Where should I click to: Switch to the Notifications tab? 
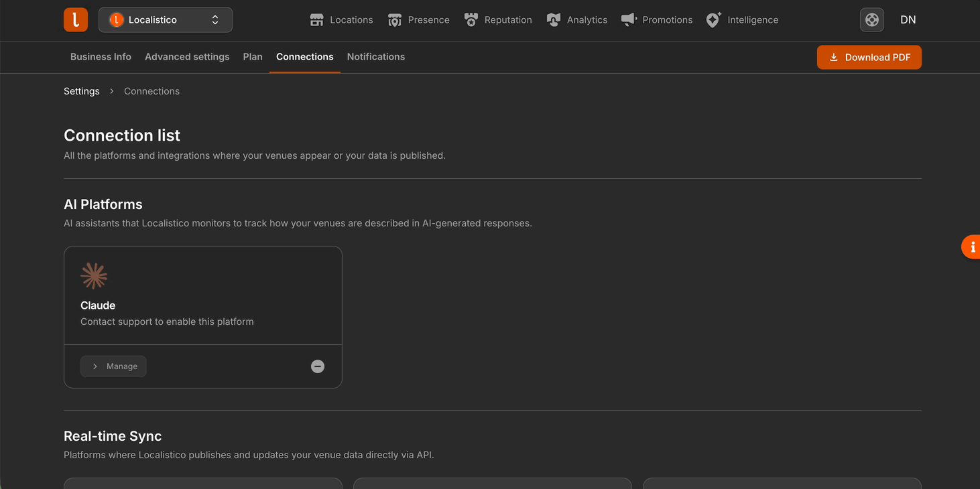coord(376,57)
